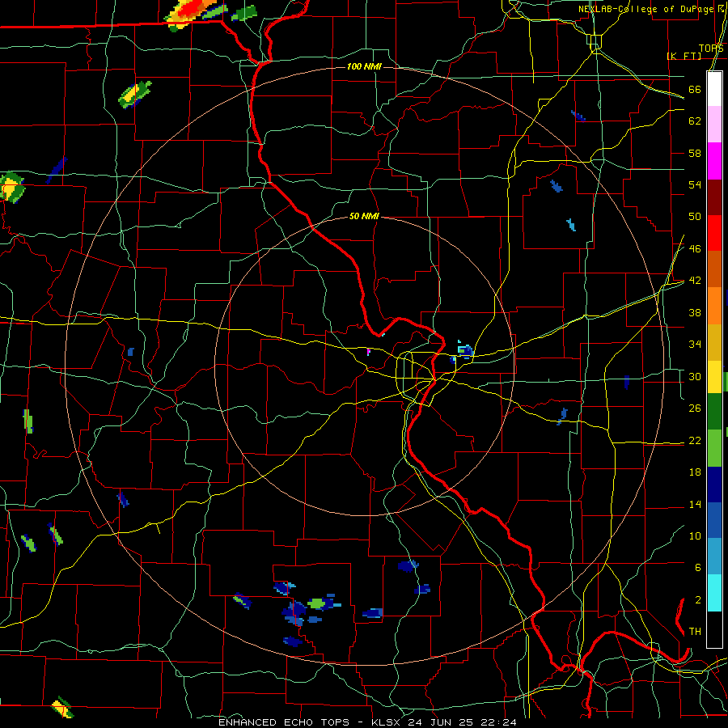
Task: Click the legend tick value 50 on color bar
Action: (x=695, y=217)
